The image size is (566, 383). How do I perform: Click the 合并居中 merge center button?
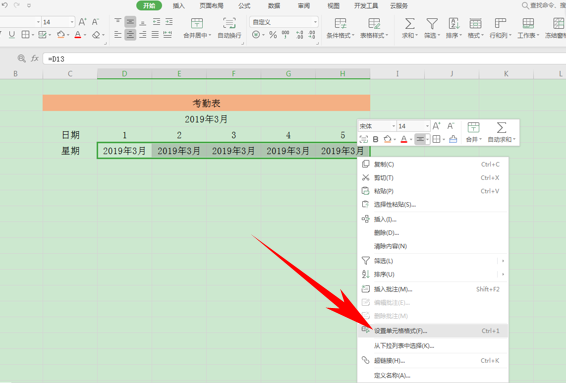pyautogui.click(x=197, y=28)
